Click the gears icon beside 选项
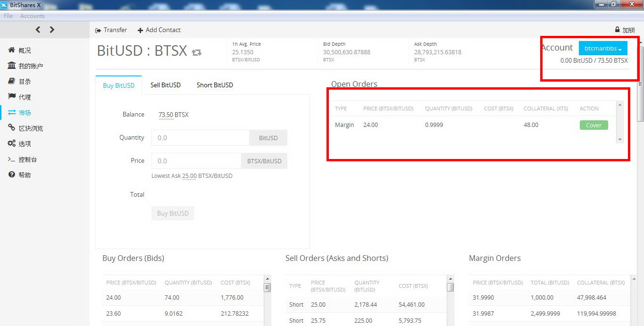 [x=12, y=143]
